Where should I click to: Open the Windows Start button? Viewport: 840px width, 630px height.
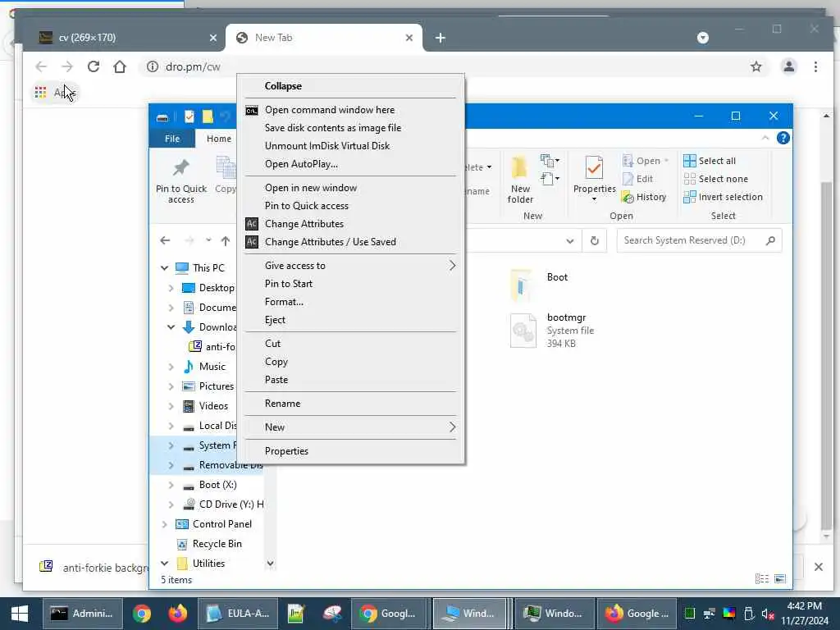[20, 614]
